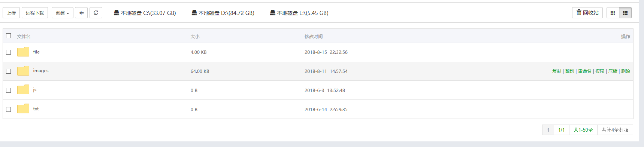Click the 上传 upload button
Viewport: 644px width, 147px height.
pos(11,13)
